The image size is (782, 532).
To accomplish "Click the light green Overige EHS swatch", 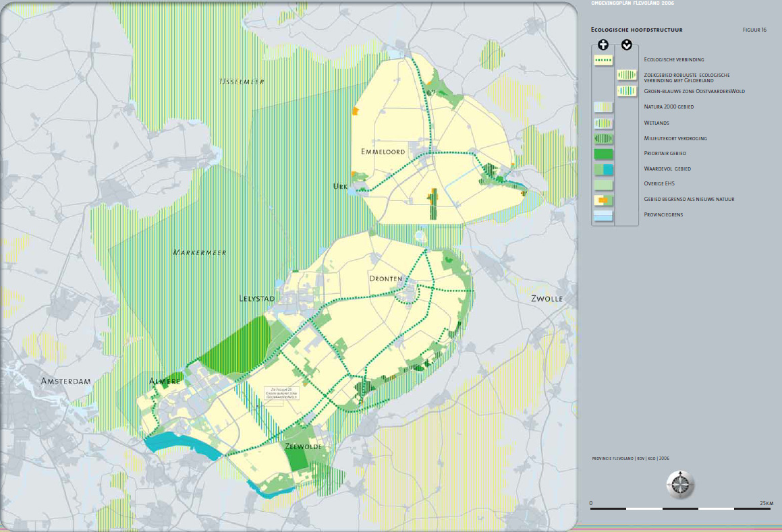I will point(603,185).
